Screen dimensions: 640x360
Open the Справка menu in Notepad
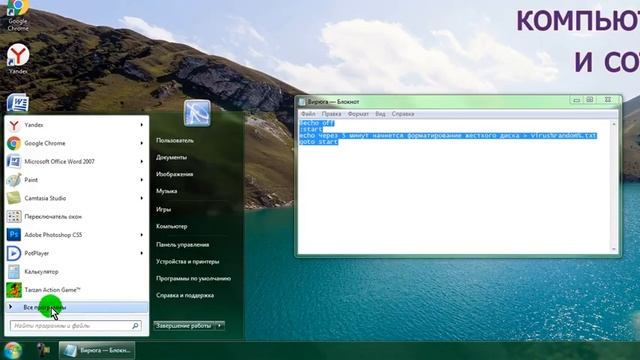click(x=403, y=114)
